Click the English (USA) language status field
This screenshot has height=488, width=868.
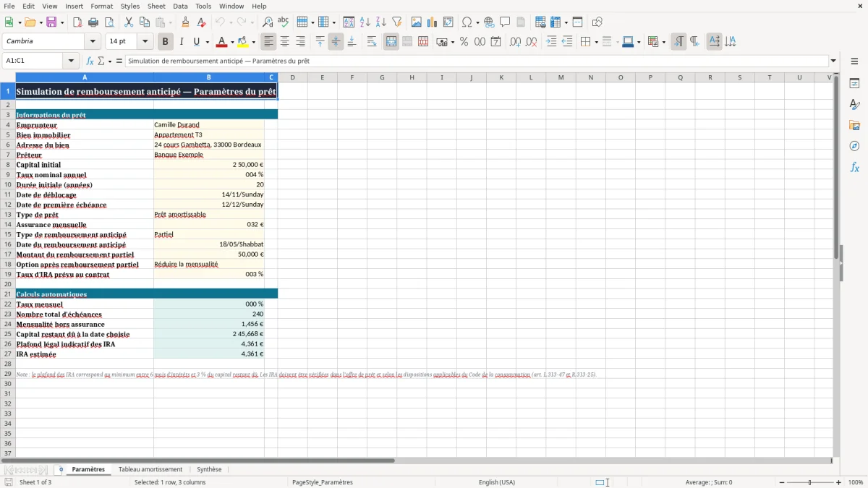(x=497, y=482)
